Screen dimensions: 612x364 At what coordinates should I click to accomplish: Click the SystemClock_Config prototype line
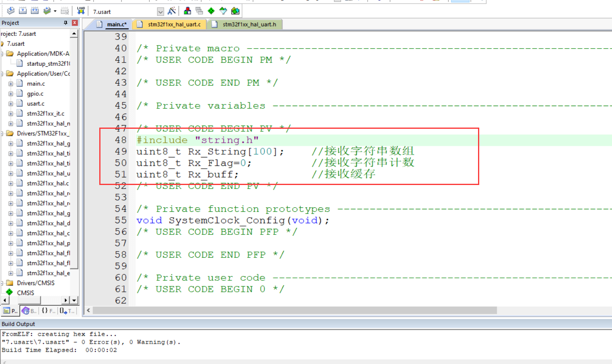(x=233, y=220)
